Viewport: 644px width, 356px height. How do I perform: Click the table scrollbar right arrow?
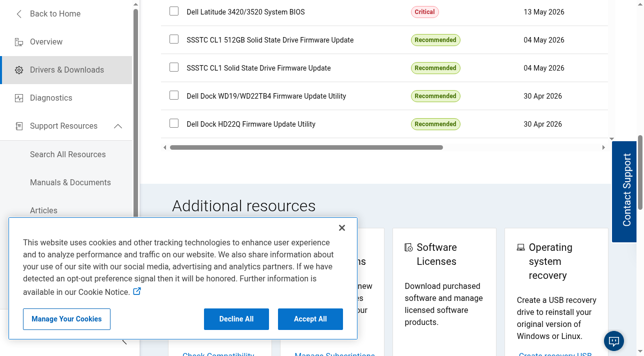(603, 148)
